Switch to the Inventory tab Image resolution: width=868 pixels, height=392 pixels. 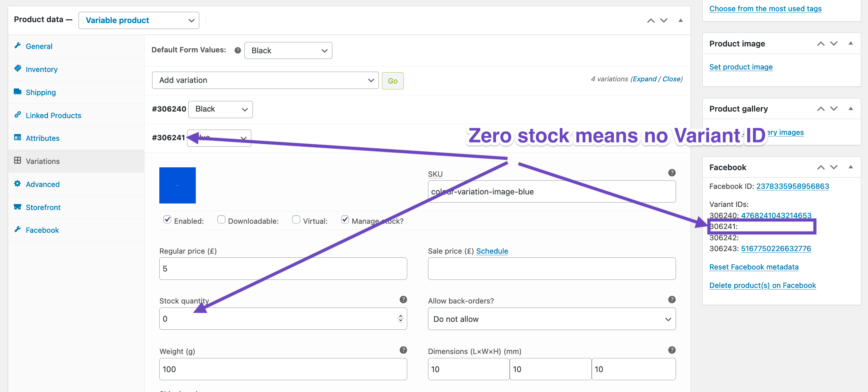(x=41, y=69)
